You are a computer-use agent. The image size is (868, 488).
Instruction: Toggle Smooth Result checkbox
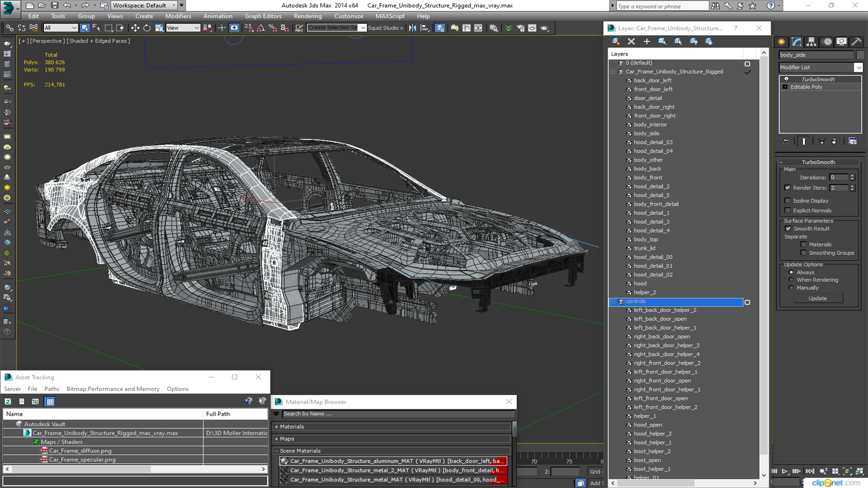788,229
